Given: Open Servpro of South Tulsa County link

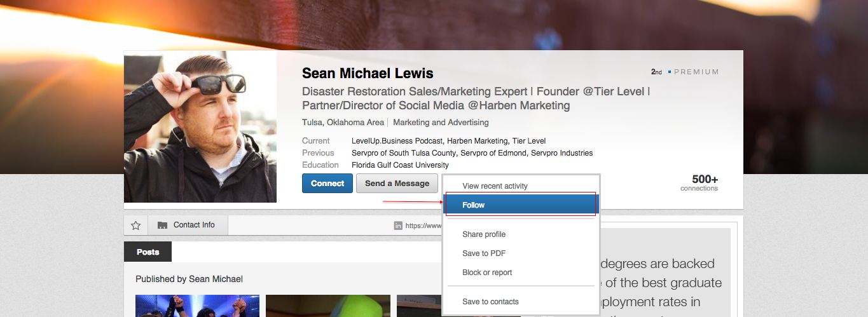Looking at the screenshot, I should pyautogui.click(x=403, y=153).
